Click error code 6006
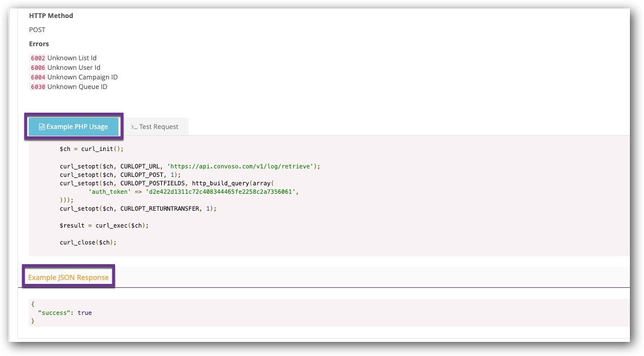Image resolution: width=644 pixels, height=356 pixels. tap(38, 68)
